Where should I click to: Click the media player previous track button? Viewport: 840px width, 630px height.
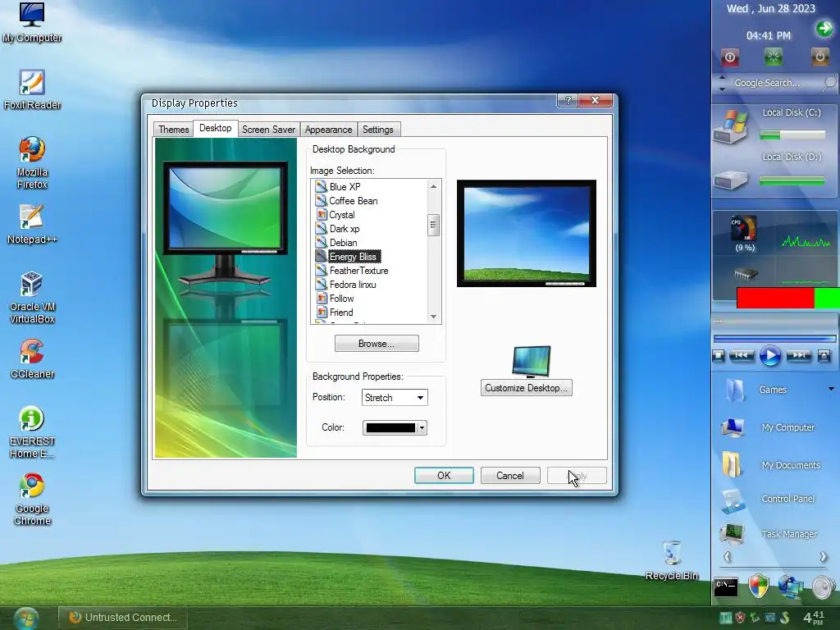tap(742, 355)
